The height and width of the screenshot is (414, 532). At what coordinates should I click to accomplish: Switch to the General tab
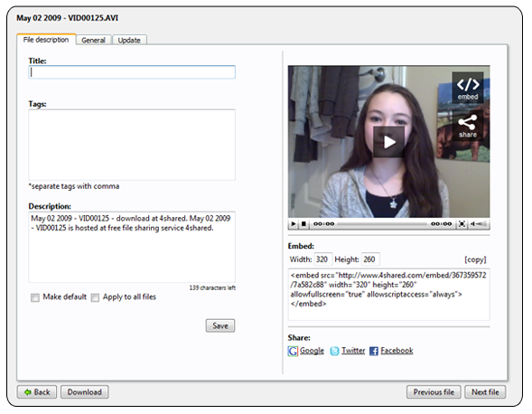[x=93, y=40]
